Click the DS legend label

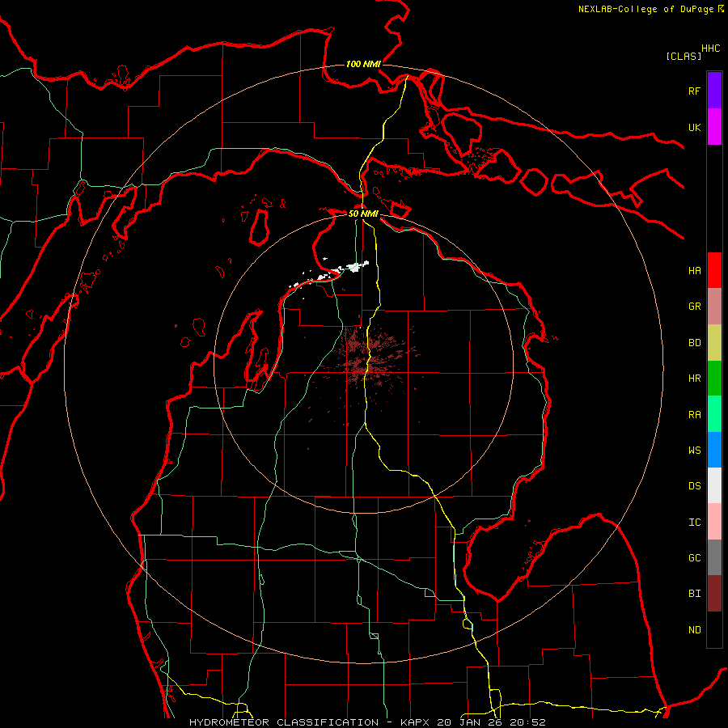tap(694, 486)
